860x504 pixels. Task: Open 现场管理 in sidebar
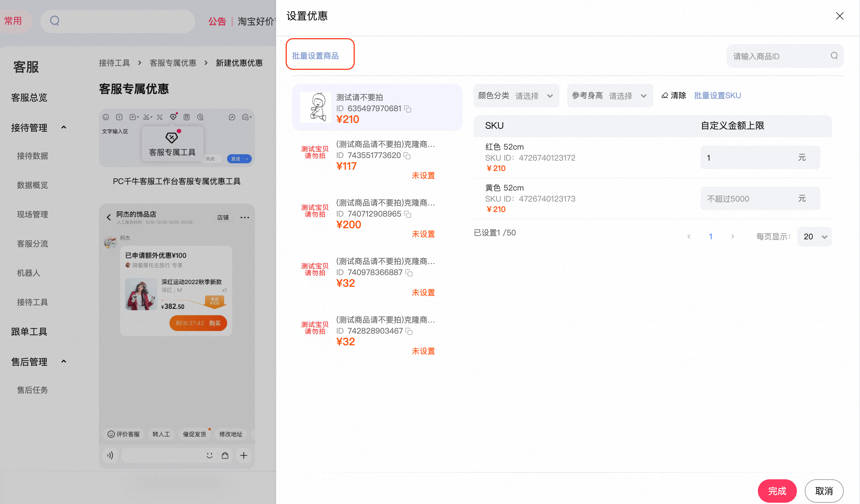(33, 215)
